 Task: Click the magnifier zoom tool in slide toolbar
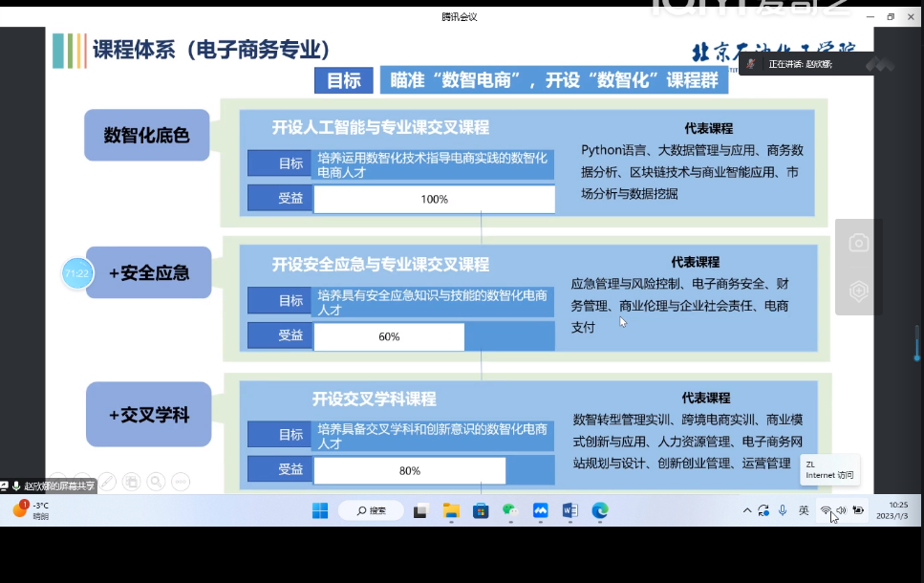156,481
